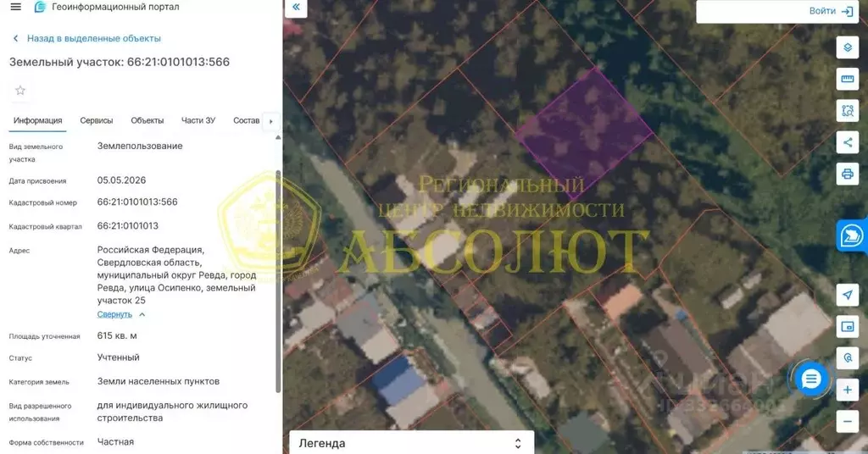This screenshot has width=868, height=454.
Task: Switch to the Сервисы tab
Action: (97, 120)
